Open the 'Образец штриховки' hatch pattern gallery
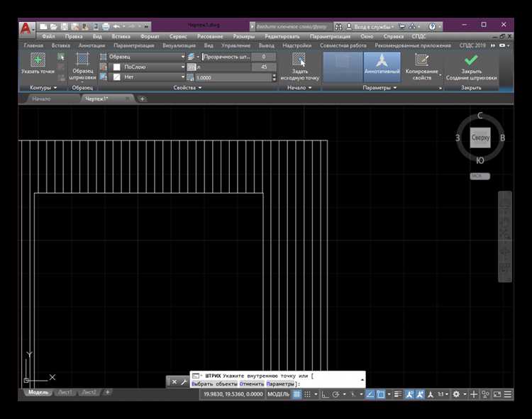The height and width of the screenshot is (419, 532). 83,61
